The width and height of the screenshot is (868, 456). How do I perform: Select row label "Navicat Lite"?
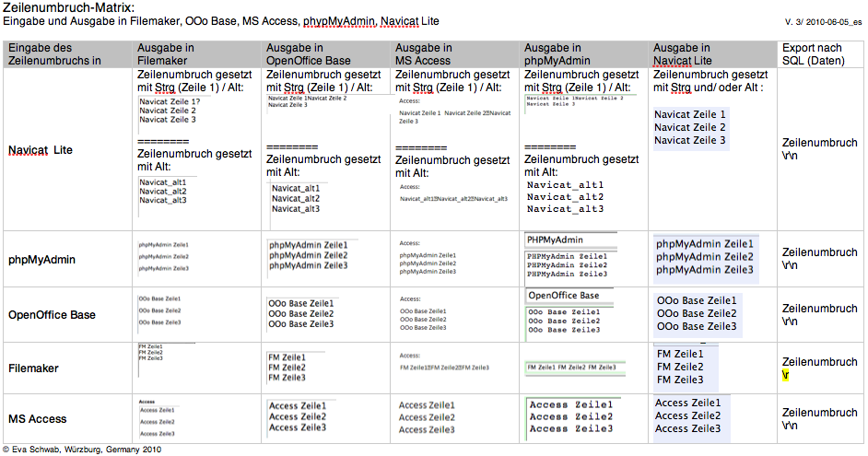coord(41,150)
